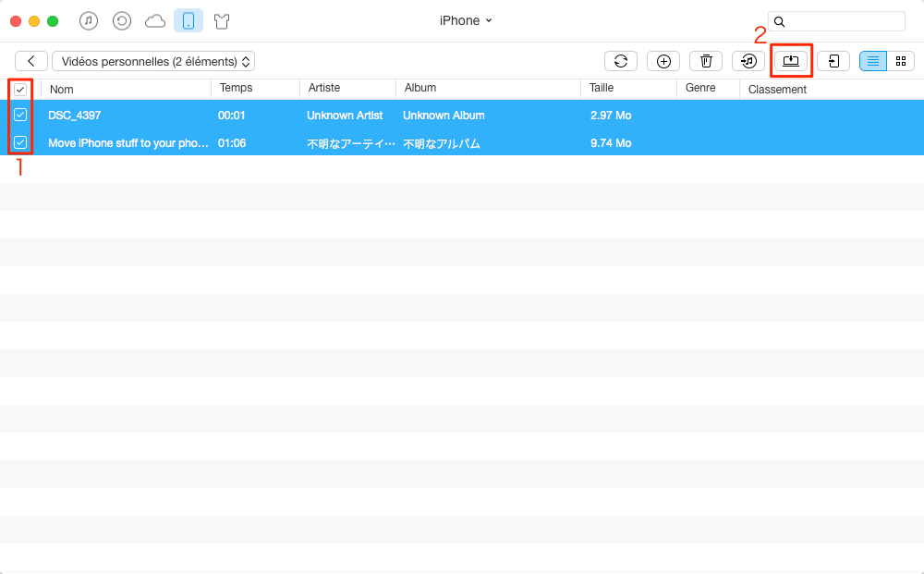Click the transfer to device button
This screenshot has height=574, width=924.
point(833,61)
